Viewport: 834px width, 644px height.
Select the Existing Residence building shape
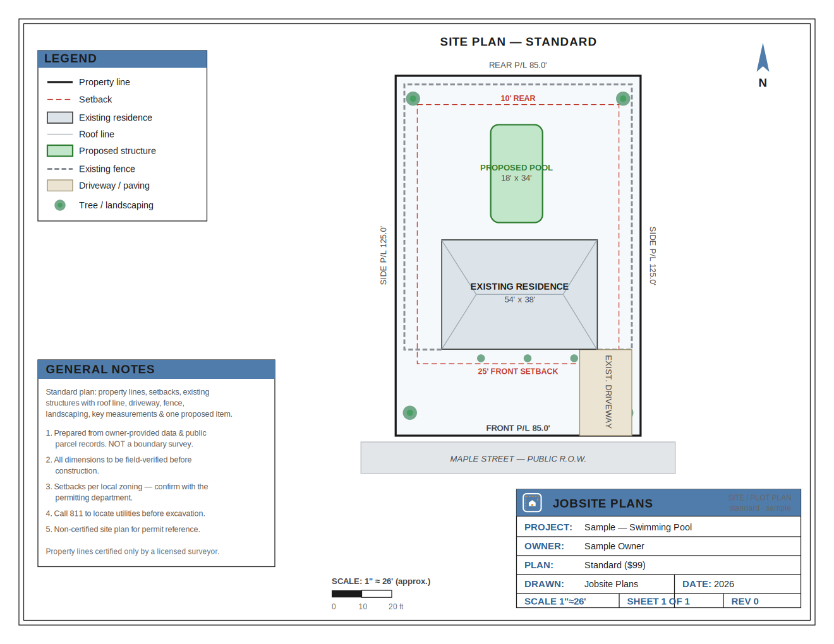click(x=519, y=294)
